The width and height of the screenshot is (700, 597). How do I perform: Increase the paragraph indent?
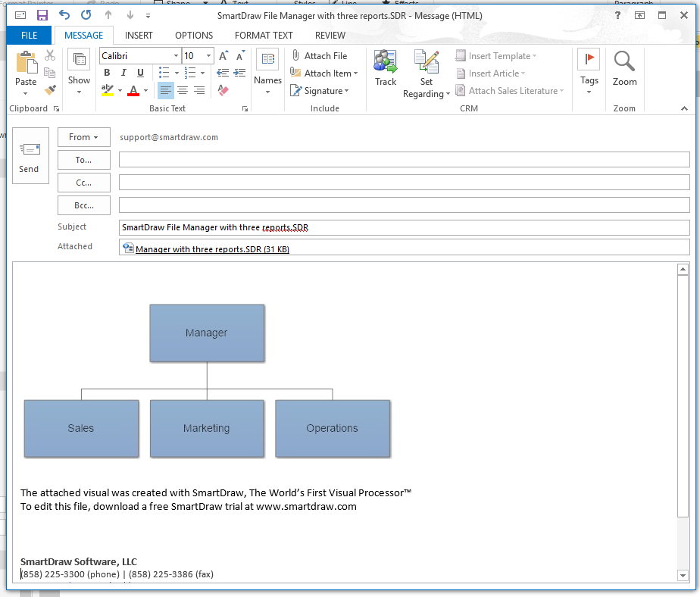[x=239, y=73]
